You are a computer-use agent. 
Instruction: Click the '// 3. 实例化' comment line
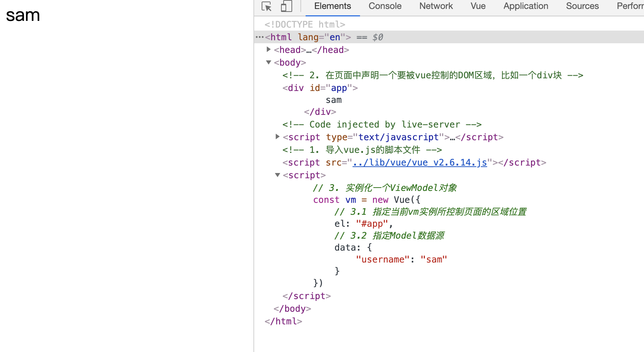(x=385, y=188)
